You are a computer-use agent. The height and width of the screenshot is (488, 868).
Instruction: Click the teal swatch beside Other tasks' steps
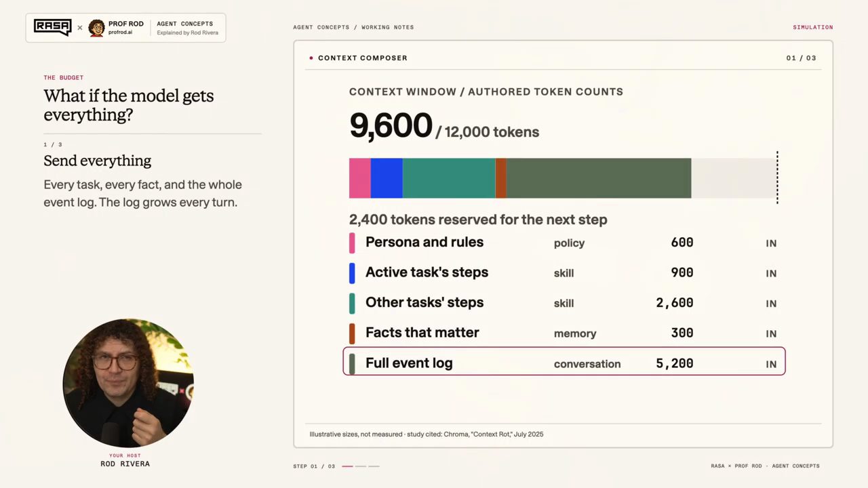pyautogui.click(x=352, y=303)
